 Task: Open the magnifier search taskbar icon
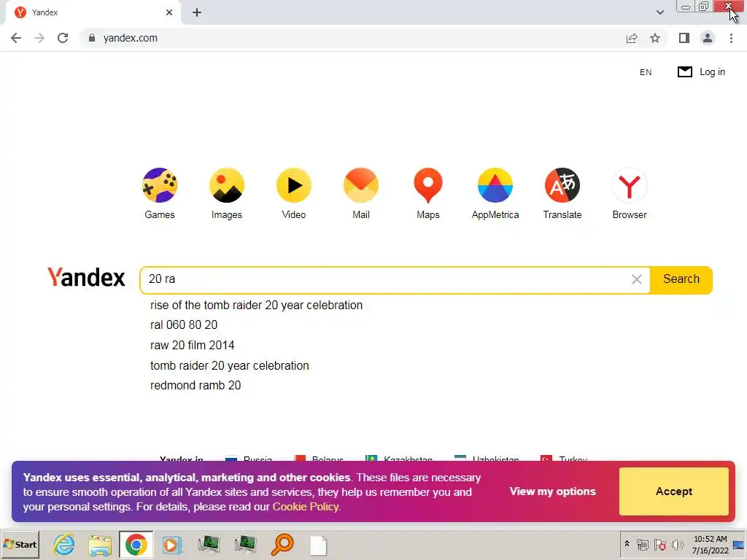[282, 545]
